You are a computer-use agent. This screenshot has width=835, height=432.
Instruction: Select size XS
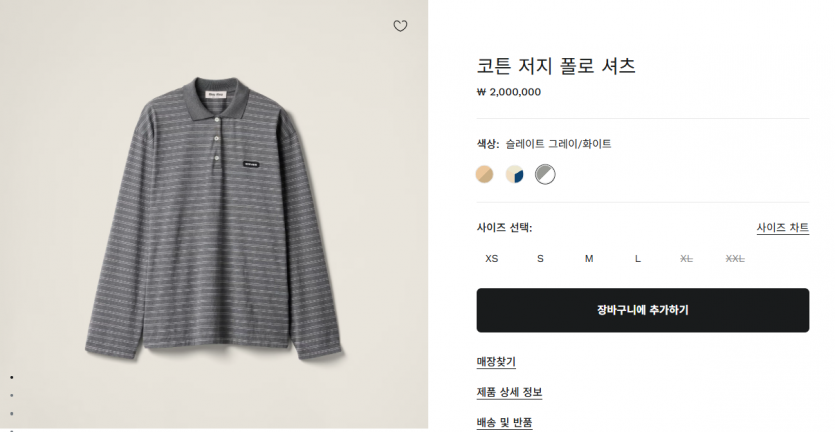click(492, 259)
